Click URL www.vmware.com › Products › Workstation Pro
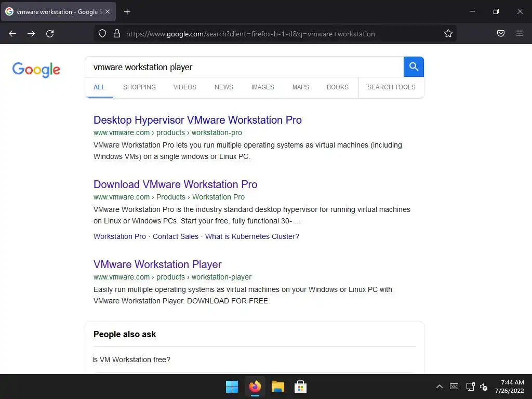The height and width of the screenshot is (399, 532). (169, 197)
